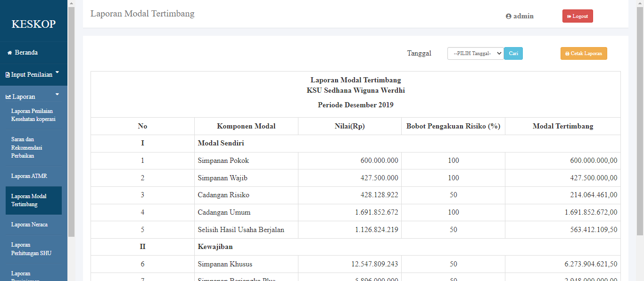Image resolution: width=644 pixels, height=281 pixels.
Task: Click the value 600.000.000 for Simpanan Pokok
Action: coord(380,161)
